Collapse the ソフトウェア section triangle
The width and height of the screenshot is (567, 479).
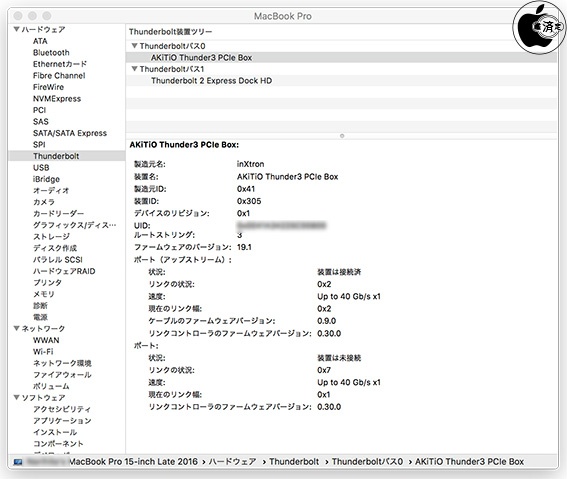pos(16,397)
